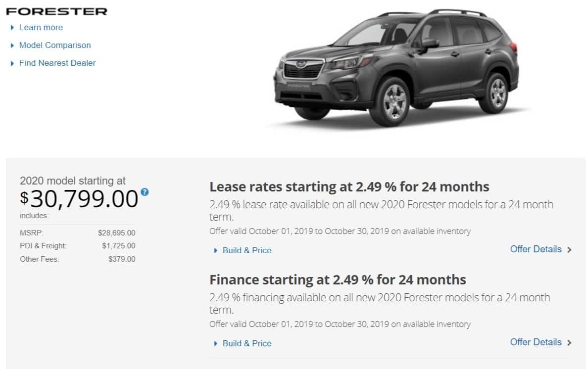Open the Learn more link
Screen dimensions: 588x369
41,28
